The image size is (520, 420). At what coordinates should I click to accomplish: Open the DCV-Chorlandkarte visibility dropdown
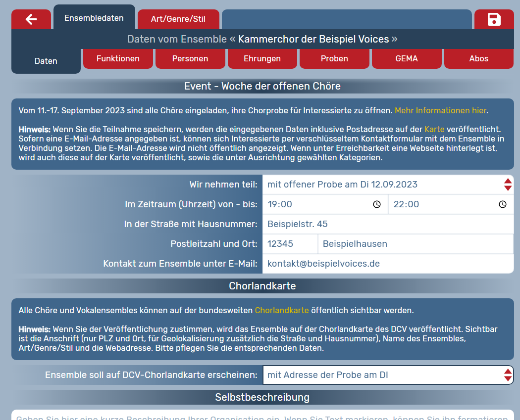tap(508, 375)
